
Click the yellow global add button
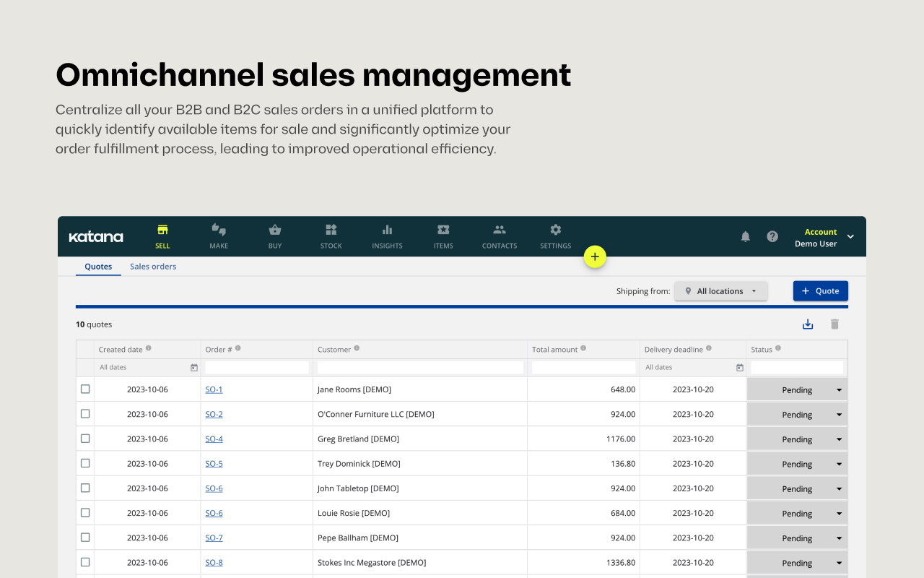(x=595, y=256)
